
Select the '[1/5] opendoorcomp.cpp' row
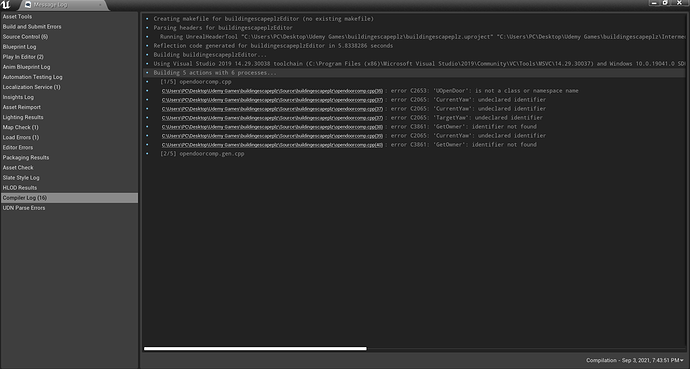[414, 82]
